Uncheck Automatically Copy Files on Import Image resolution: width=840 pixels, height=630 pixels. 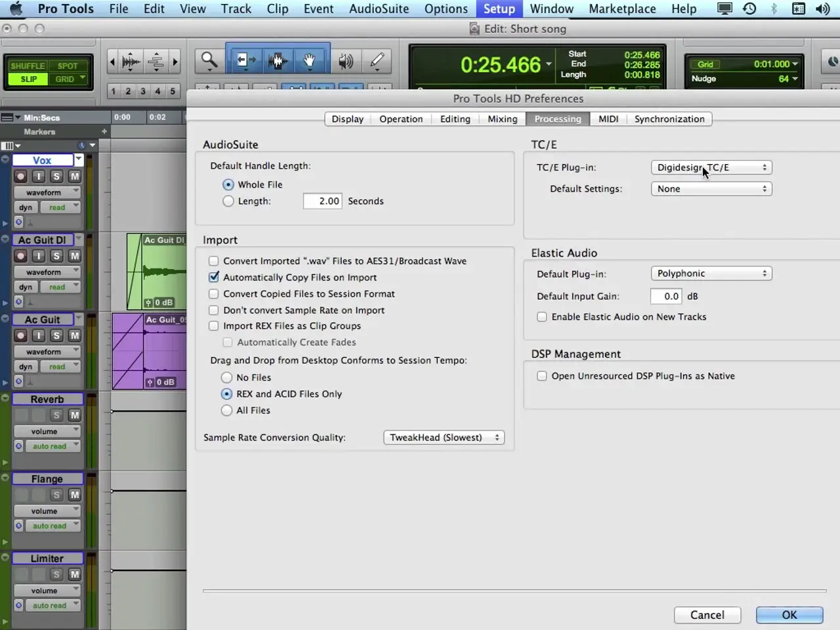tap(213, 277)
